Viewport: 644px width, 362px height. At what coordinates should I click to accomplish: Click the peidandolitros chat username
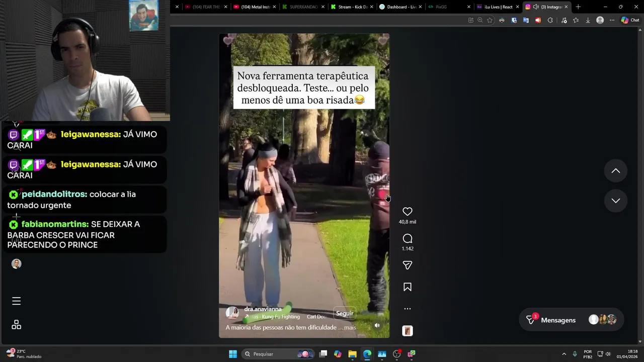coord(54,194)
